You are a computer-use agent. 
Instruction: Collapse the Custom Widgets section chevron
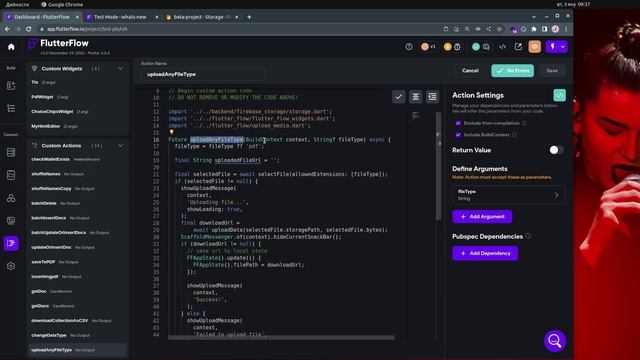[x=120, y=69]
